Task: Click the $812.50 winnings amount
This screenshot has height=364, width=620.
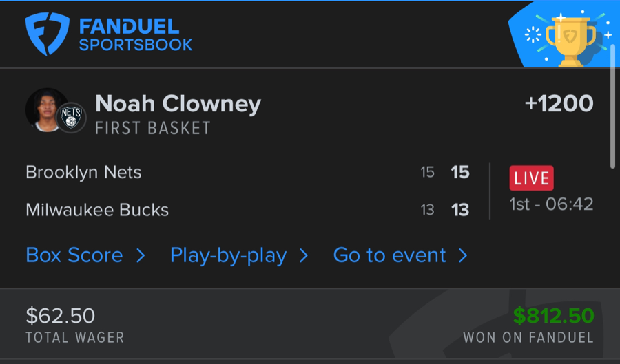Action: point(553,316)
